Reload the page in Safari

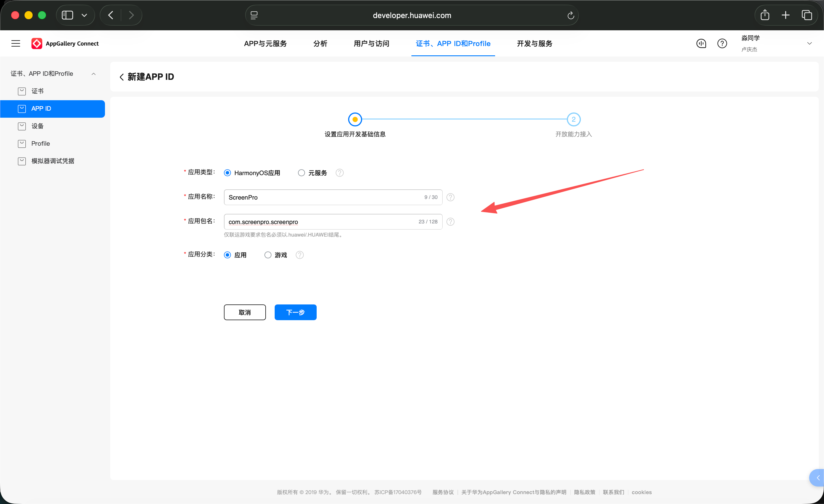[x=571, y=15]
